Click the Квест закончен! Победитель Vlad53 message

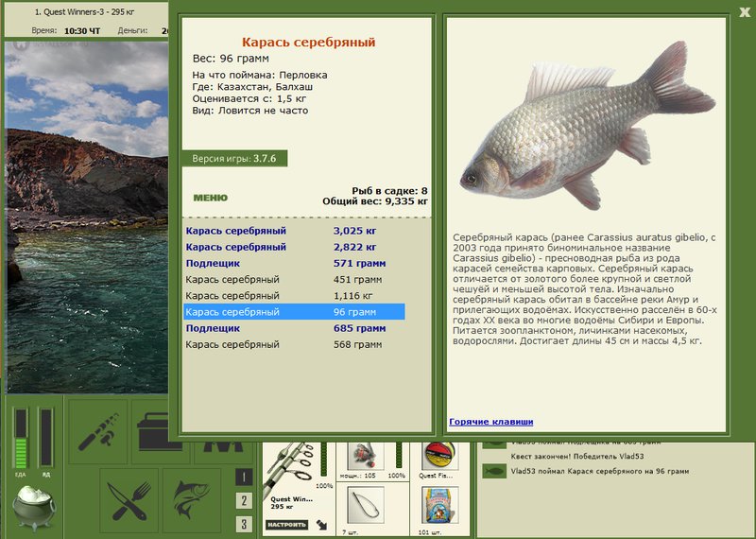[577, 456]
